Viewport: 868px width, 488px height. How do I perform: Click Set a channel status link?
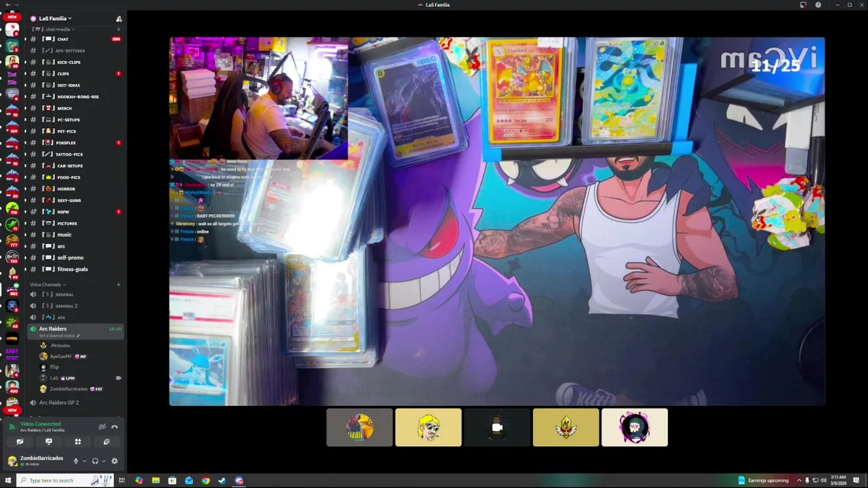click(x=60, y=336)
